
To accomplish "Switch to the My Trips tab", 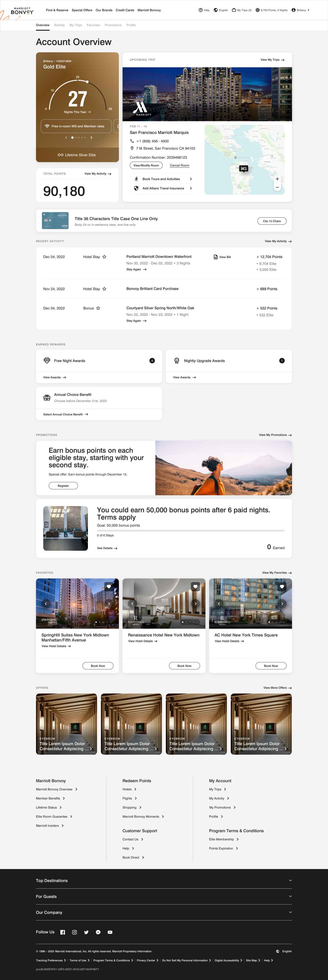I will [75, 25].
